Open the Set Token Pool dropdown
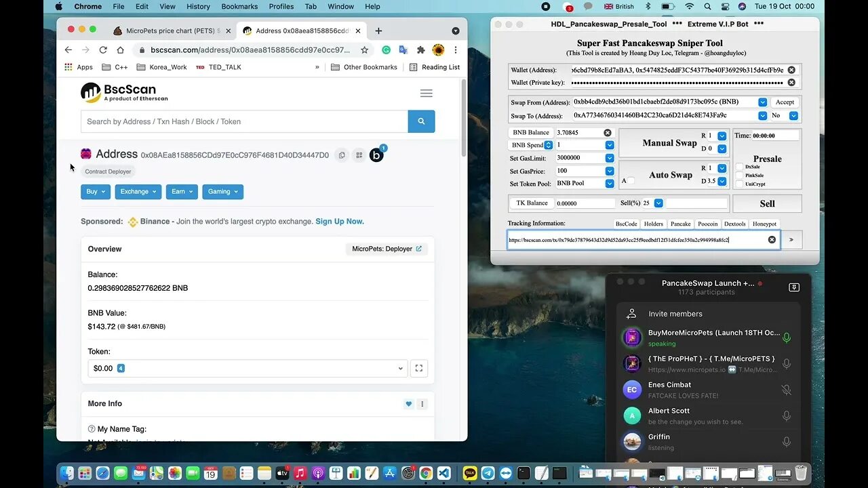Image resolution: width=868 pixels, height=488 pixels. 609,183
